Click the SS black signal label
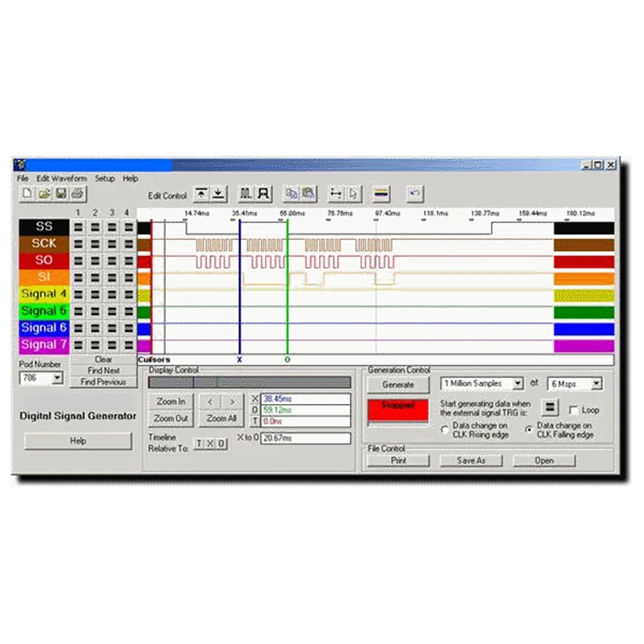This screenshot has height=644, width=644. click(x=44, y=227)
